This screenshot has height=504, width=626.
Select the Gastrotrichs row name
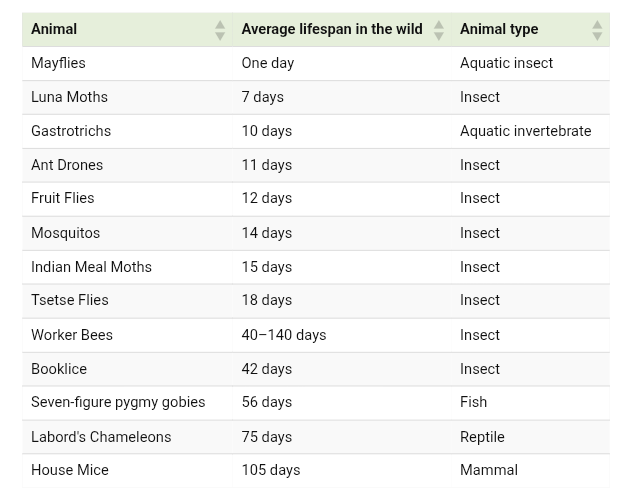[71, 131]
